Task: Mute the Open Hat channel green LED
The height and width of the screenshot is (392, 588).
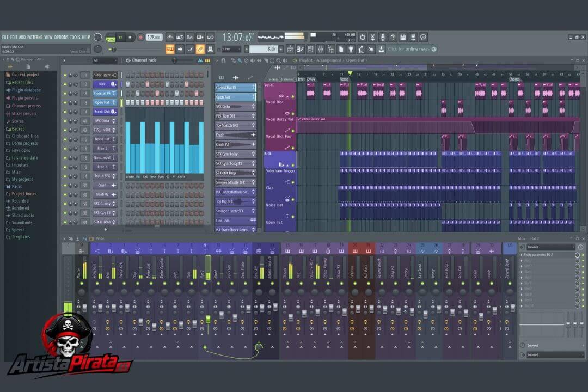Action: (65, 103)
